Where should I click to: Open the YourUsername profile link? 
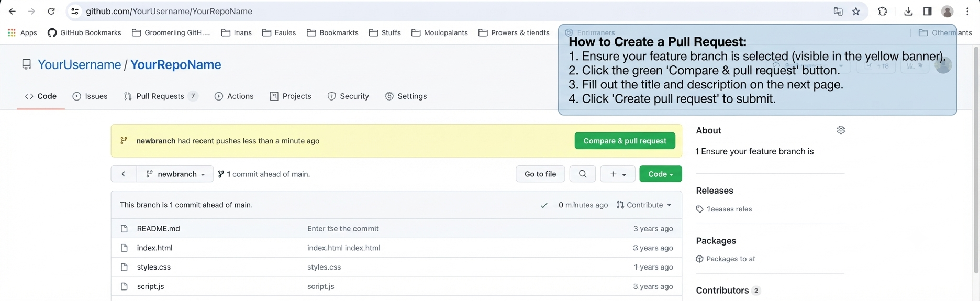(79, 64)
